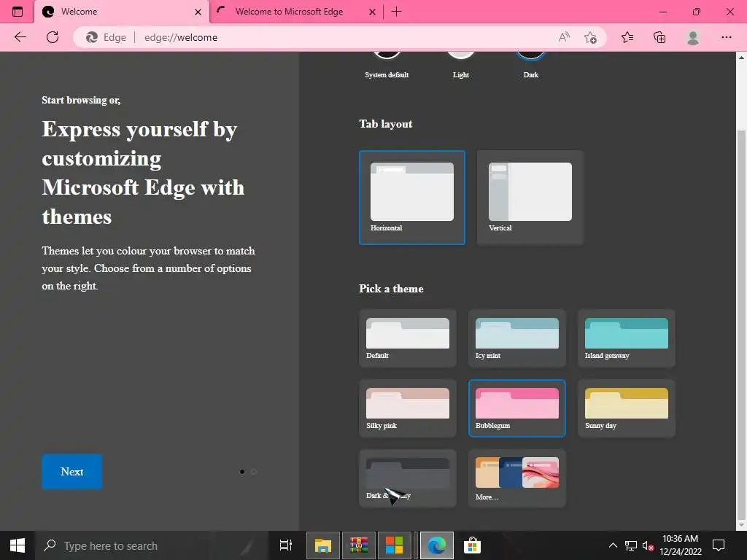Image resolution: width=747 pixels, height=560 pixels.
Task: Show hidden system tray icons
Action: pyautogui.click(x=613, y=545)
